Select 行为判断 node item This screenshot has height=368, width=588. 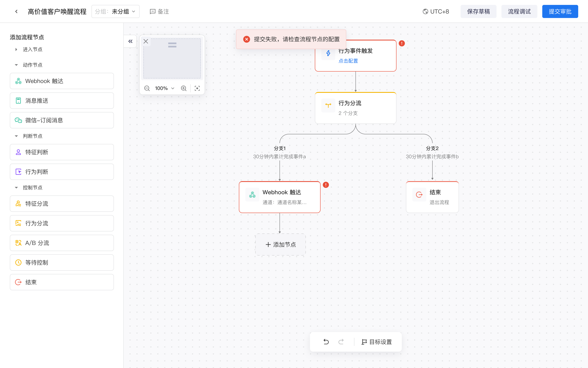coord(62,172)
